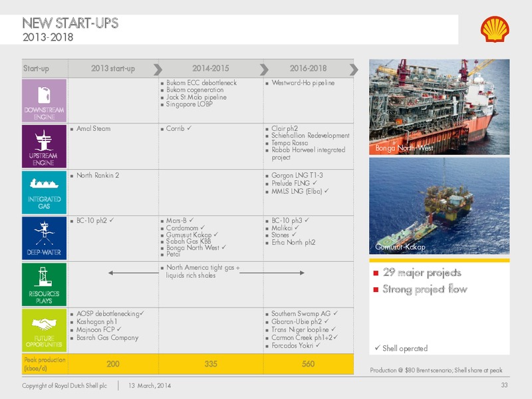This screenshot has height=399, width=532.
Task: Select the MMLS LNG (Elba) entry
Action: (297, 192)
